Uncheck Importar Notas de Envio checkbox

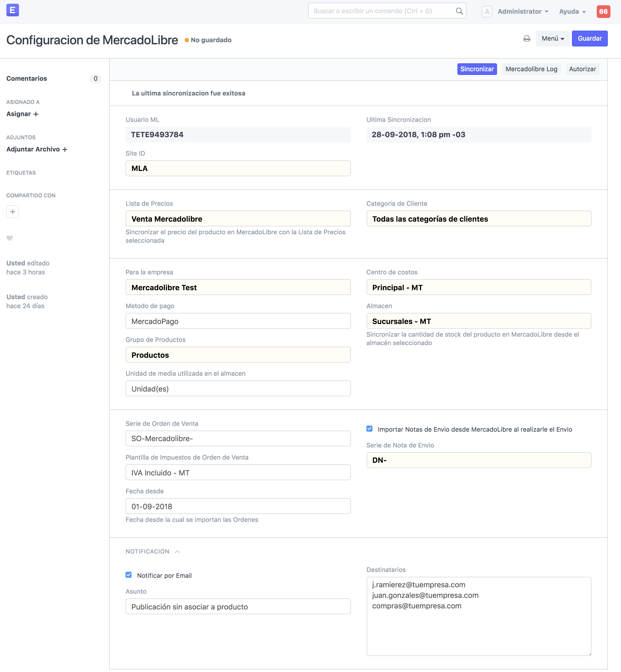point(369,429)
